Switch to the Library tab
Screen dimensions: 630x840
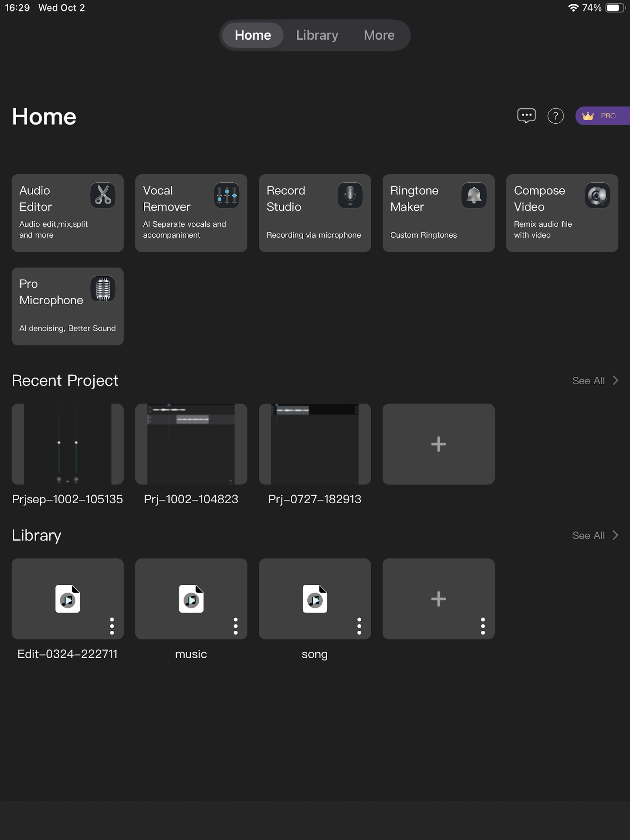(317, 35)
